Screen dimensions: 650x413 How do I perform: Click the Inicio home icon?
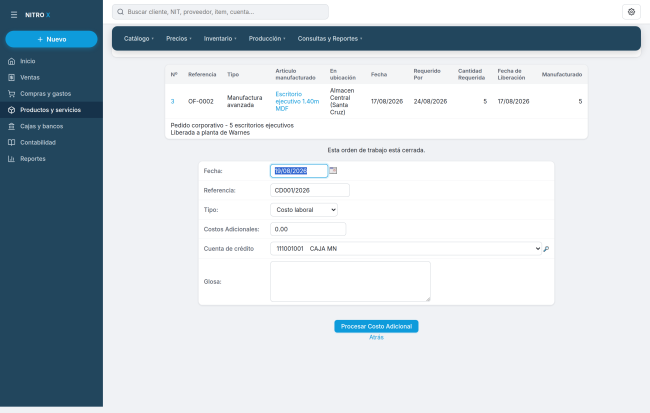12,61
